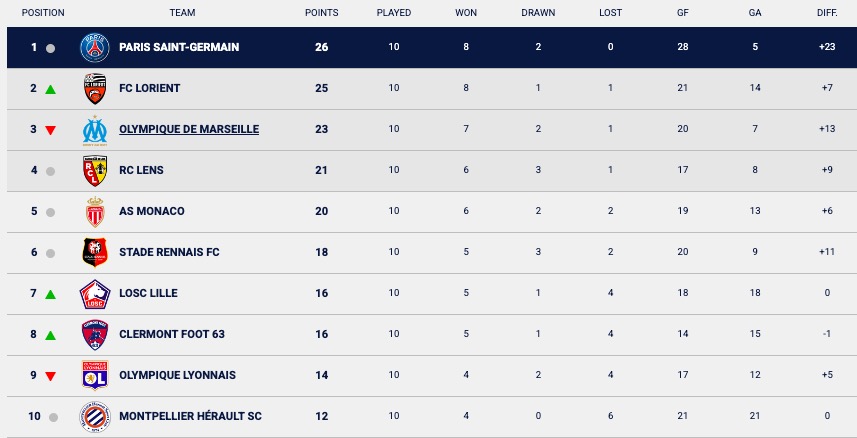Click the RC Lens club badge
857x438 pixels.
pyautogui.click(x=94, y=170)
